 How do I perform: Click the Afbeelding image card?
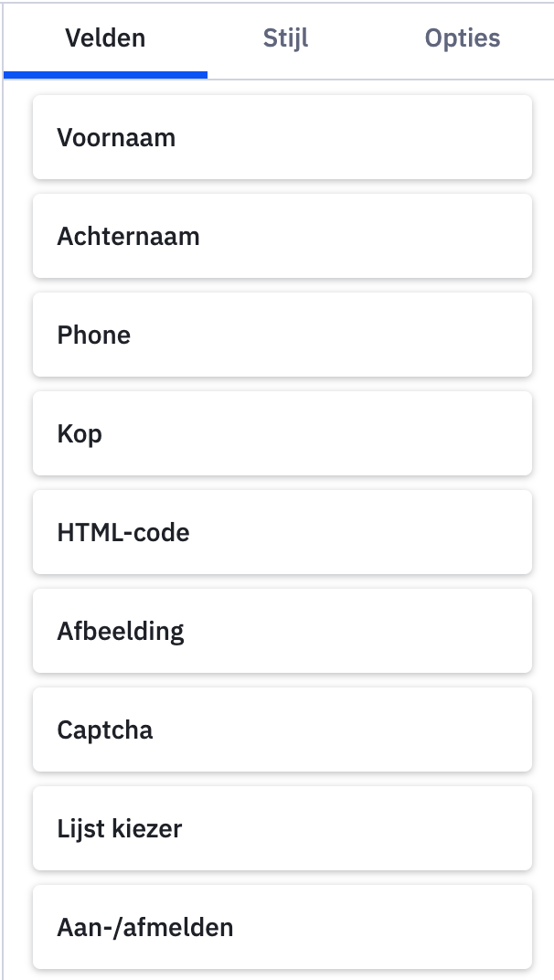[x=282, y=632]
